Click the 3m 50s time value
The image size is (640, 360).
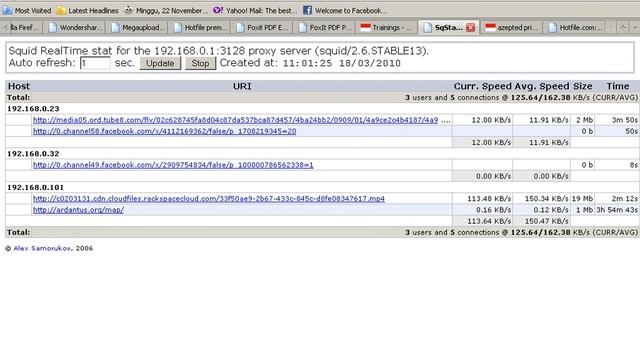(624, 120)
